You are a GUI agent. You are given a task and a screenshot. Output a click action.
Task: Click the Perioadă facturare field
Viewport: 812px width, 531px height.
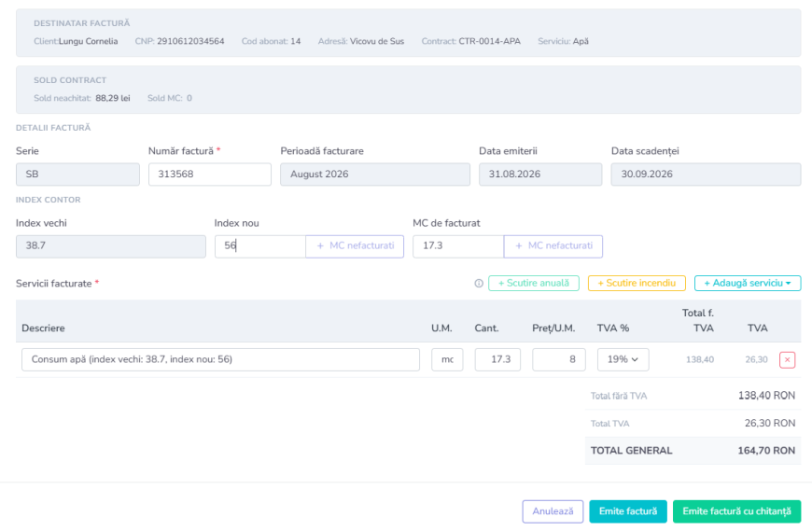coord(375,175)
